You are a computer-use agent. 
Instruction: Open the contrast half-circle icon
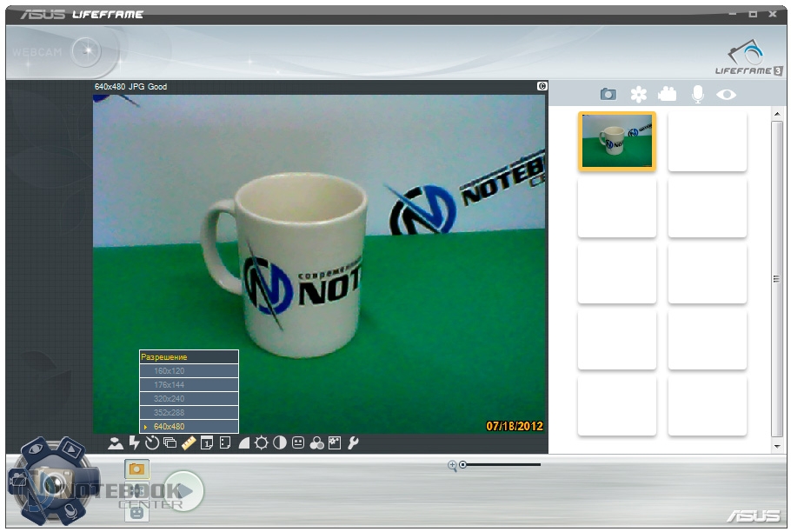[x=280, y=443]
